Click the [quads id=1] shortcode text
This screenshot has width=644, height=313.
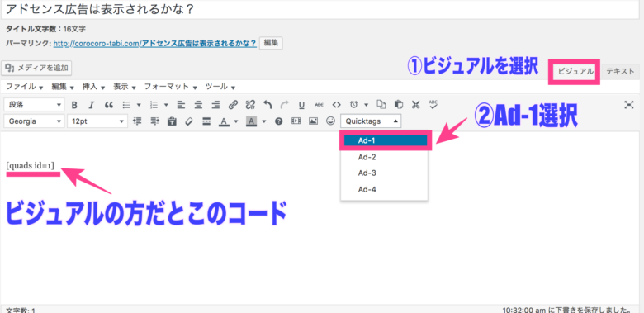(30, 165)
